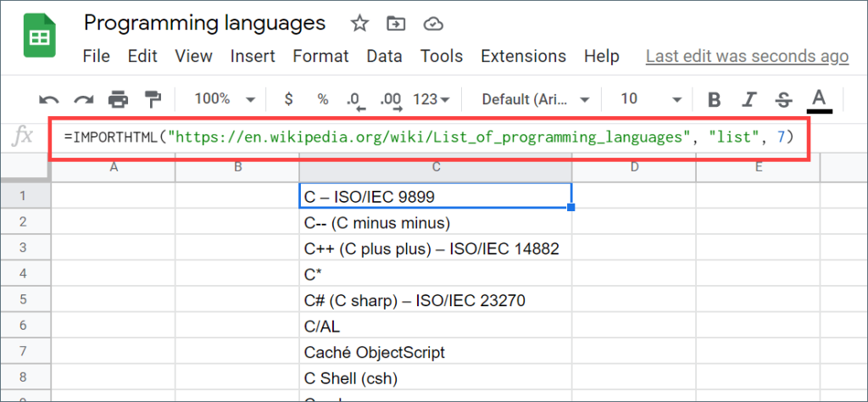
Task: Format as currency with dollar button
Action: coord(288,99)
